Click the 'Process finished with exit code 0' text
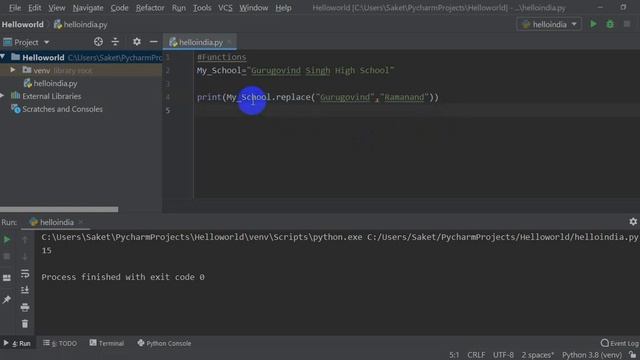Screen dimensions: 640x360 (x=123, y=277)
